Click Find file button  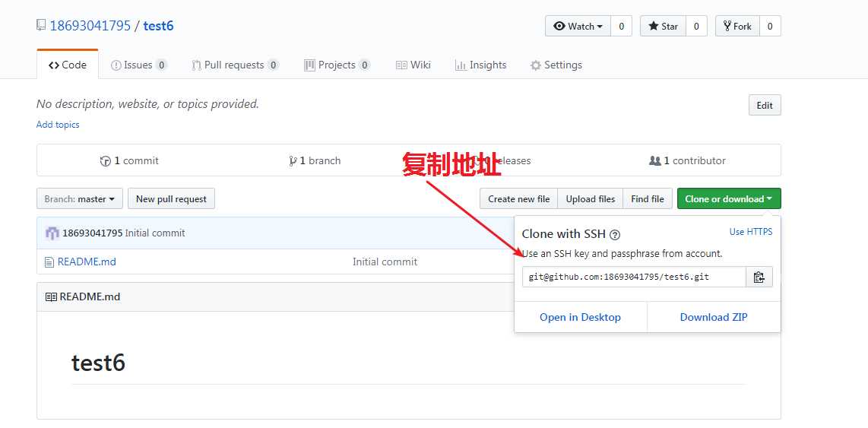(x=647, y=198)
